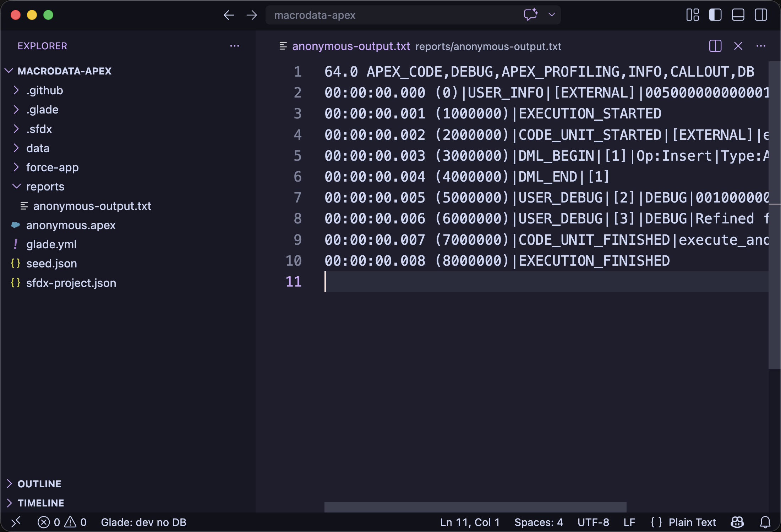Viewport: 781px width, 532px height.
Task: Click the Salesforce cloud icon for anonymous.apex
Action: click(16, 225)
